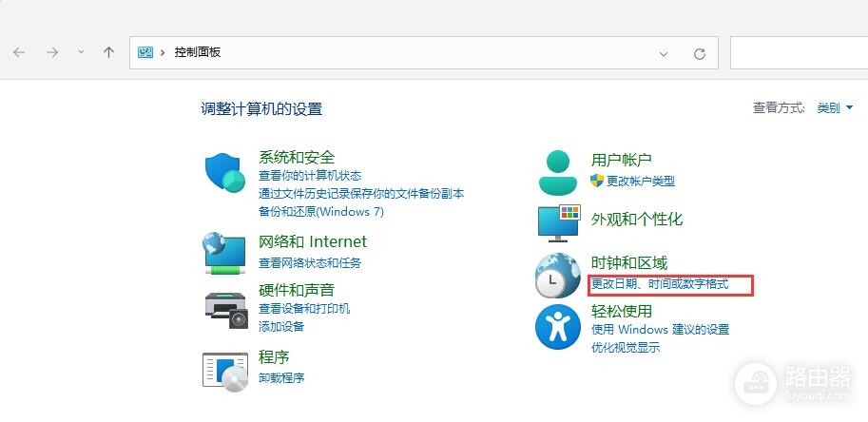
Task: Open 轻松使用 category
Action: (622, 312)
